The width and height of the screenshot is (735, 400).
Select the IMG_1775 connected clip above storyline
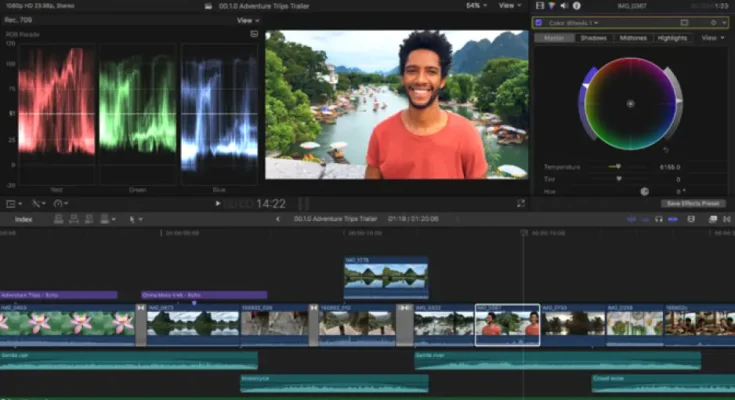pyautogui.click(x=386, y=277)
